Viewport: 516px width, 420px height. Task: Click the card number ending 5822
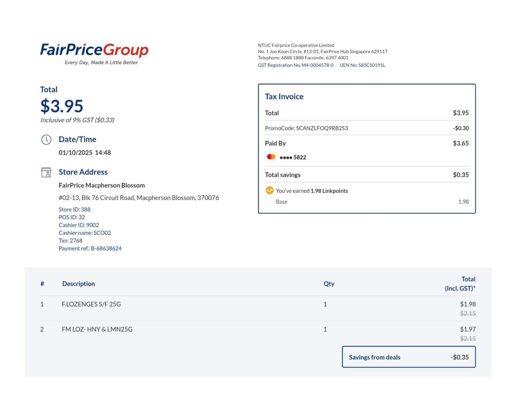click(293, 157)
